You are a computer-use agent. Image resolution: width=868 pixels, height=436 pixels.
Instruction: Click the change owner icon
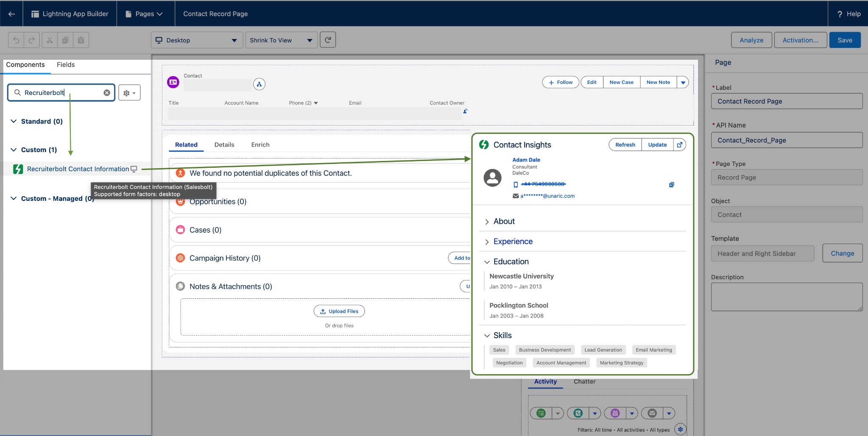465,111
